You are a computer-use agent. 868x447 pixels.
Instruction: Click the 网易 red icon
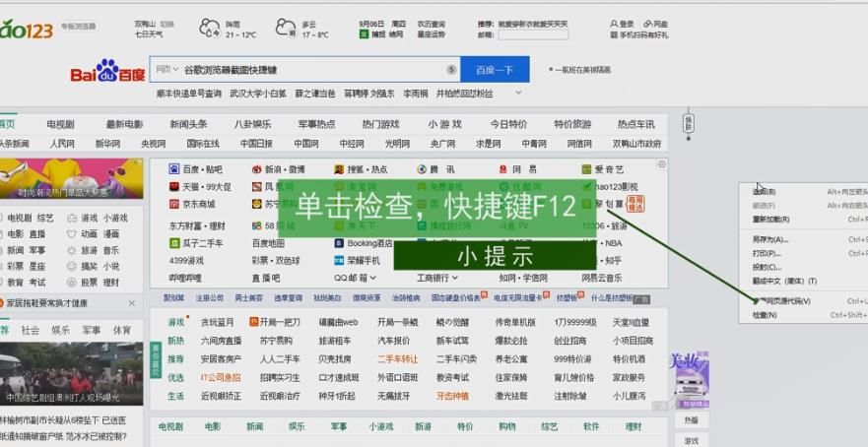[503, 169]
